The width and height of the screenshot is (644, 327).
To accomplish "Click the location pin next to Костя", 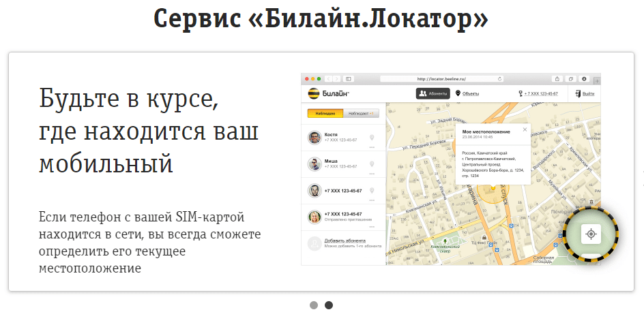I will [372, 138].
